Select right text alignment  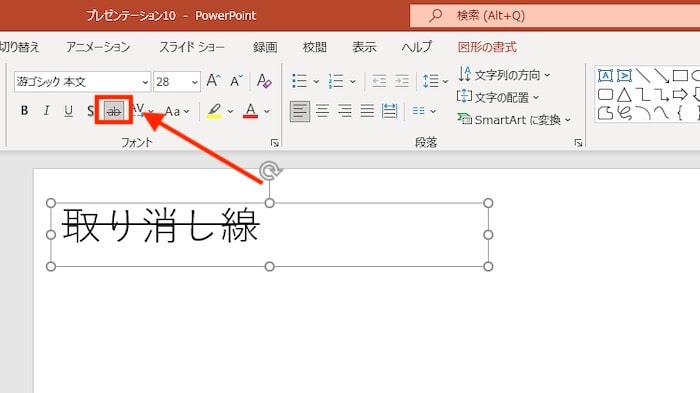point(345,111)
